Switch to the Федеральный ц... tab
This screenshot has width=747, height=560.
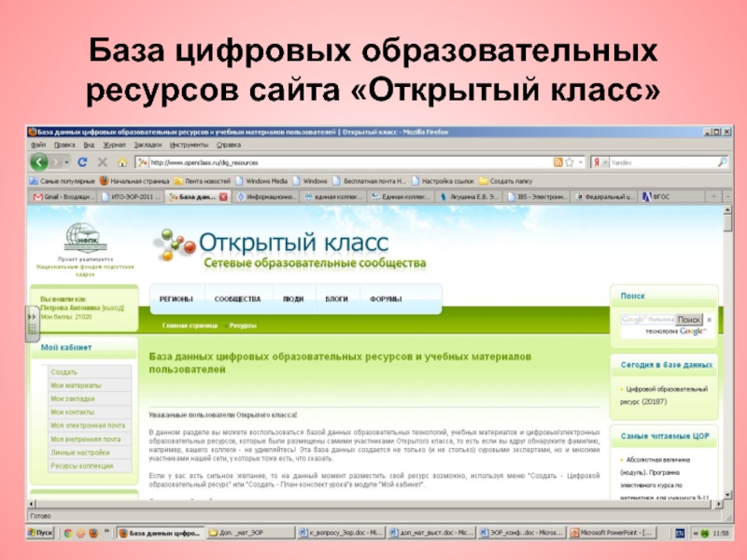[604, 197]
